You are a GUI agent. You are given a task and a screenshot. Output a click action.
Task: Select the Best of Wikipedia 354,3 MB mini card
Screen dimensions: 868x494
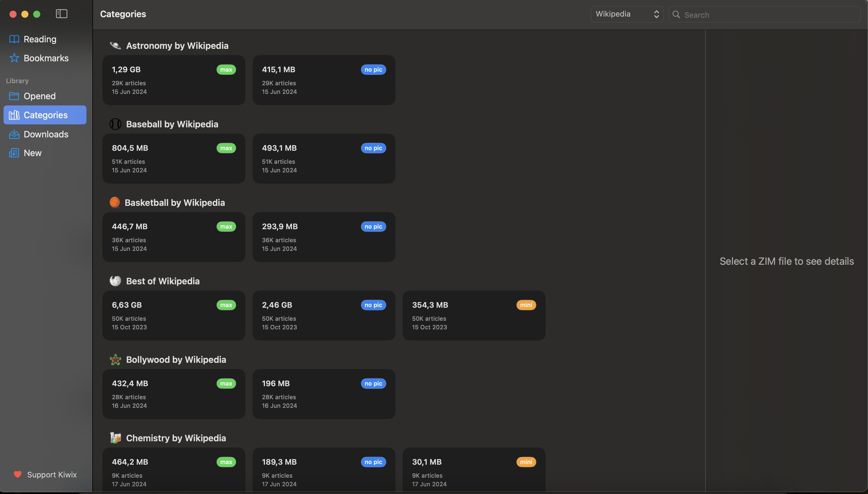pyautogui.click(x=474, y=315)
